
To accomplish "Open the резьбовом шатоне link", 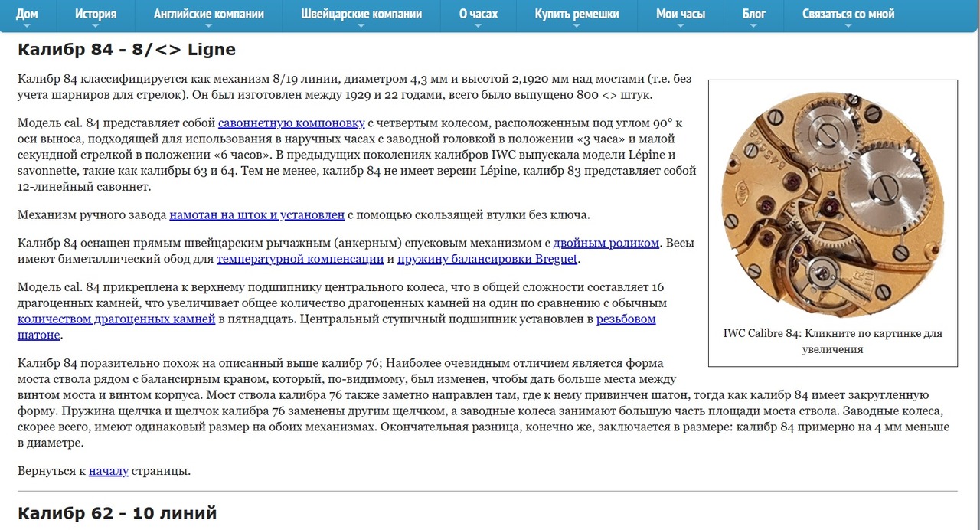I will (626, 319).
